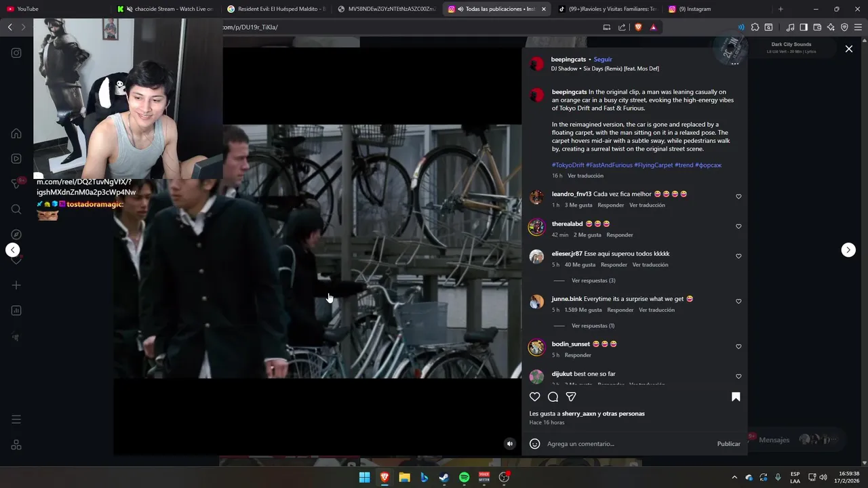
Task: Switch to the Resident Evil tab
Action: point(276,9)
